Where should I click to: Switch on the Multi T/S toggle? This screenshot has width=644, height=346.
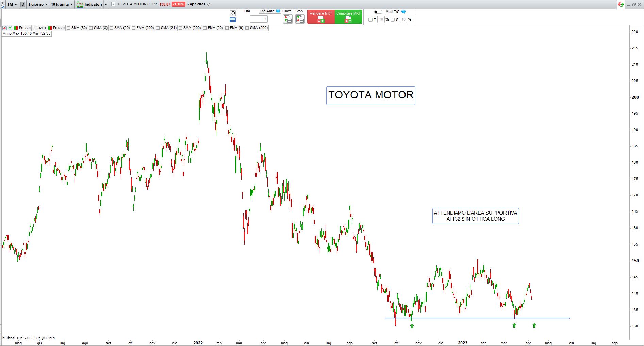coord(378,12)
